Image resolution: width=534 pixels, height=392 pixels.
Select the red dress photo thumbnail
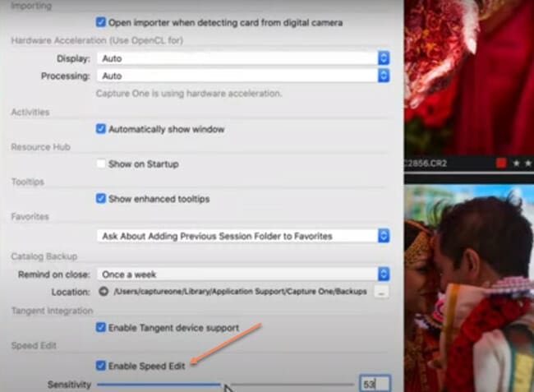click(469, 77)
